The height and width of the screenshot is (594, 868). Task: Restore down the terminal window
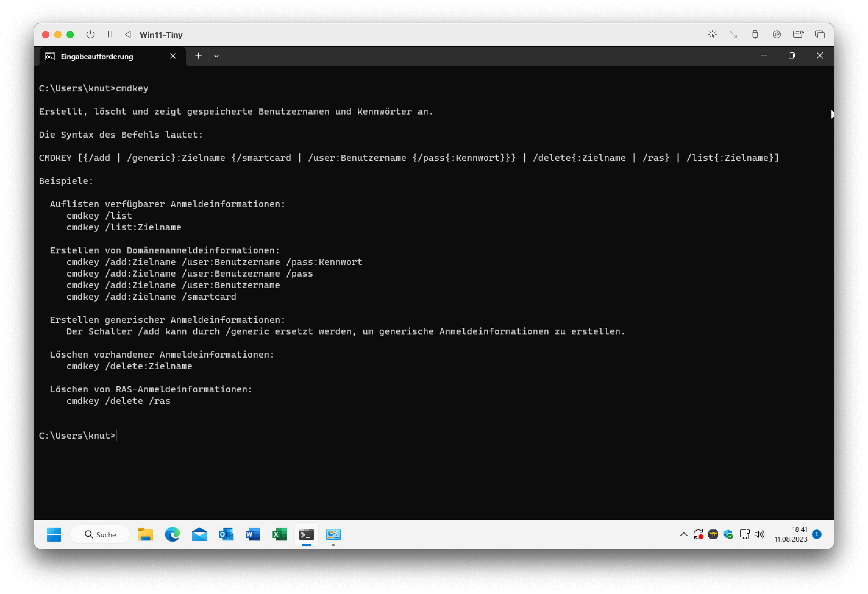pos(792,56)
